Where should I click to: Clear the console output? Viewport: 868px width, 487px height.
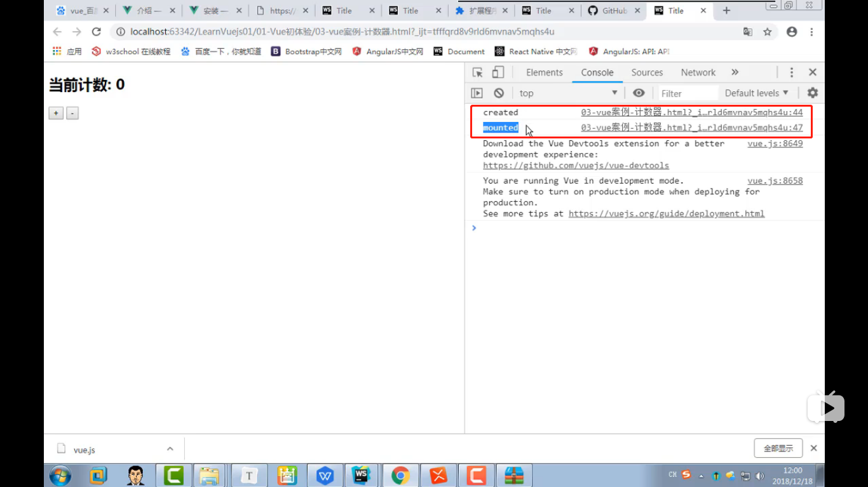tap(499, 93)
